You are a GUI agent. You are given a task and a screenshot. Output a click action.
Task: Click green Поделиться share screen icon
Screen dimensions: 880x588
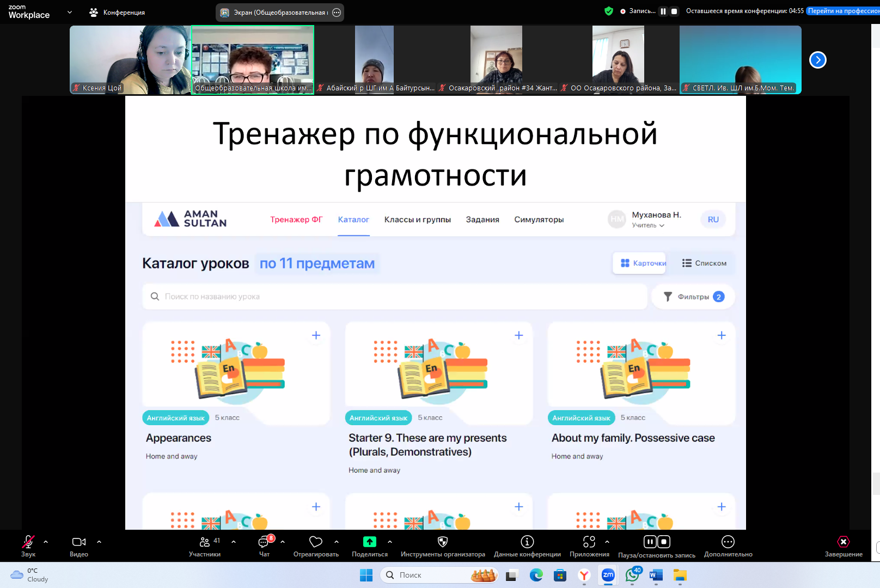pyautogui.click(x=370, y=542)
